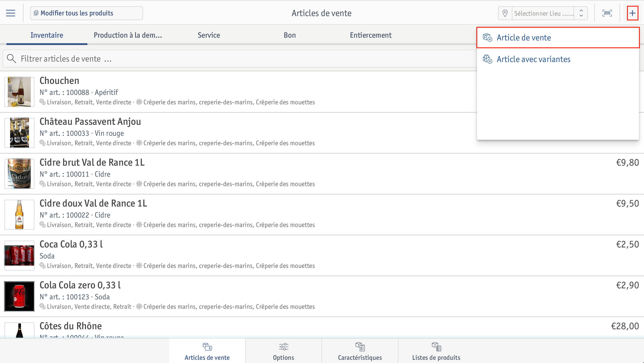Open Articles de vente bottom tab

(207, 351)
